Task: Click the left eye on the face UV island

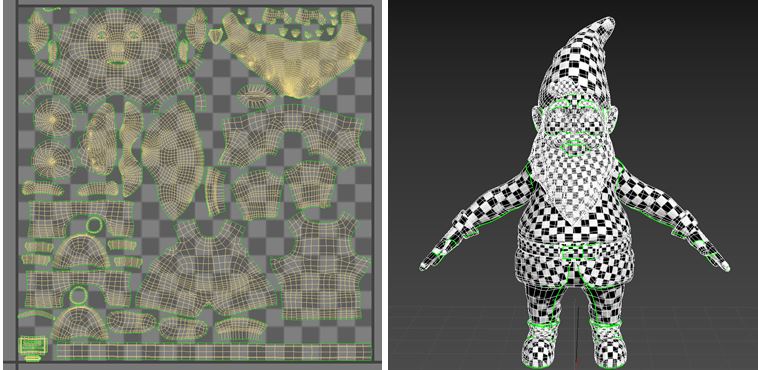Action: point(102,35)
